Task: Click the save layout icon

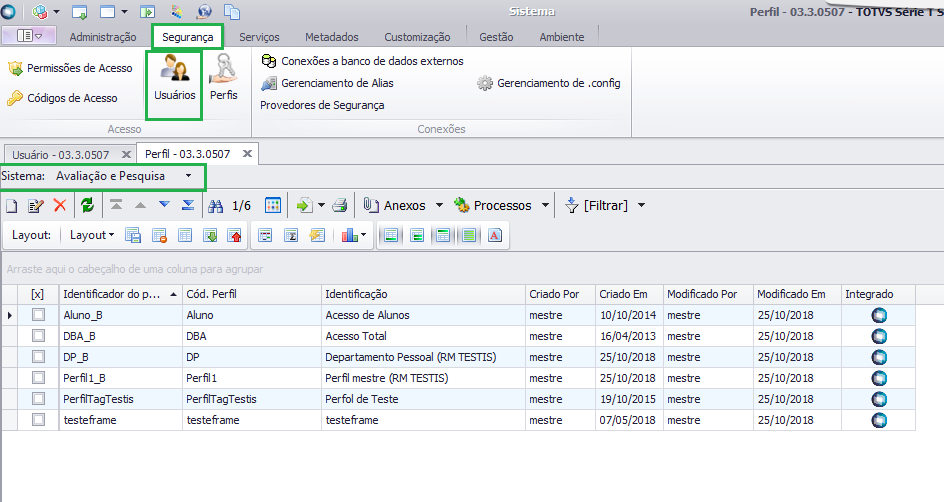Action: [133, 235]
